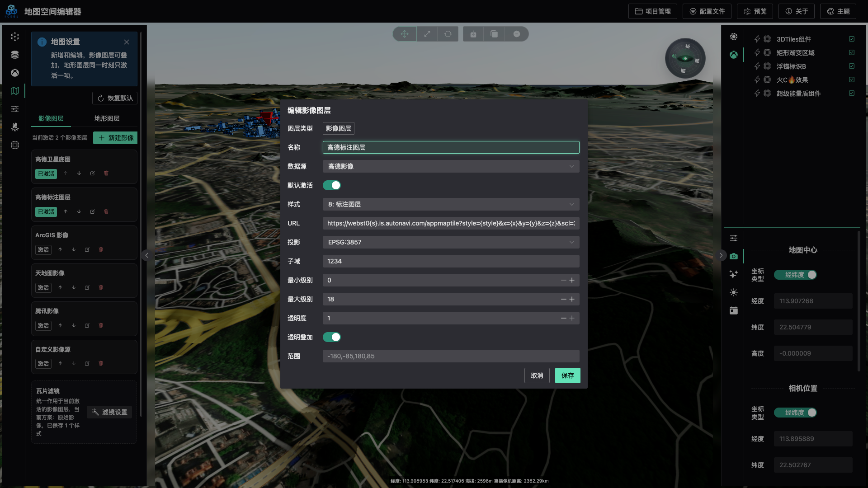Increase 最大级别 with plus stepper

coord(572,299)
